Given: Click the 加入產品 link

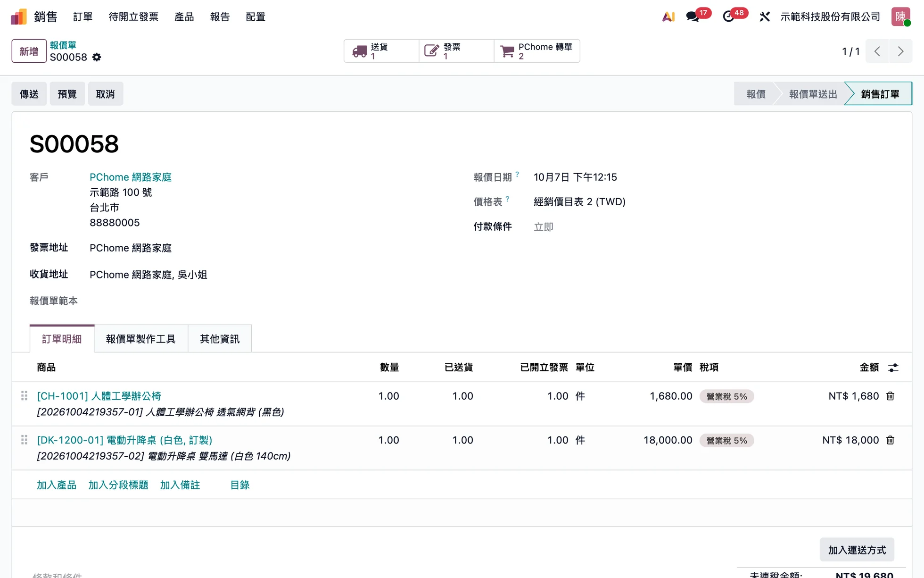Looking at the screenshot, I should [x=57, y=485].
